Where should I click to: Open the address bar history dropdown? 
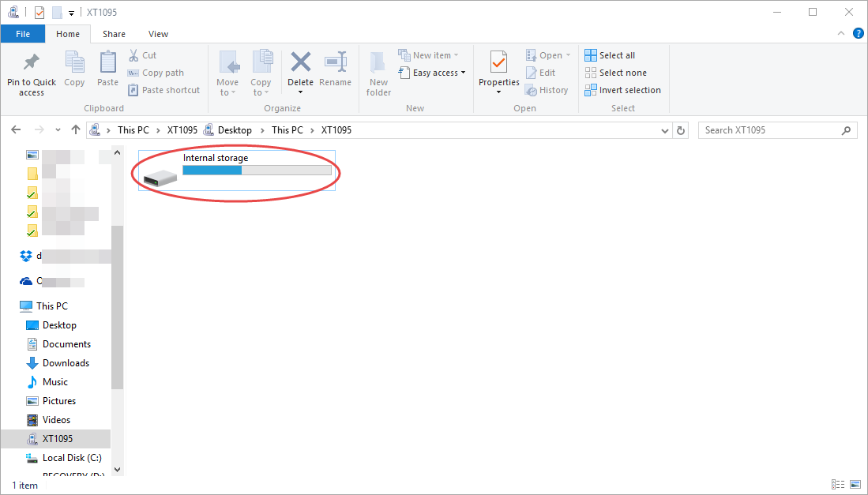pos(665,130)
